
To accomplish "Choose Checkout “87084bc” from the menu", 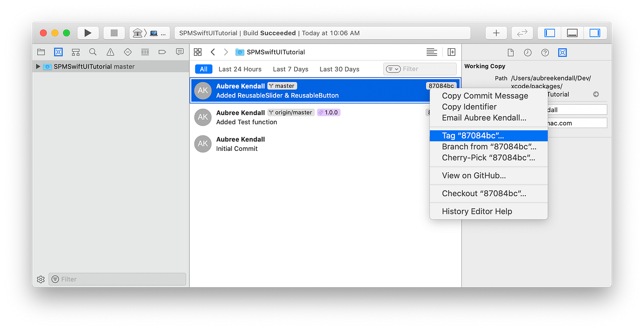I will click(x=476, y=193).
